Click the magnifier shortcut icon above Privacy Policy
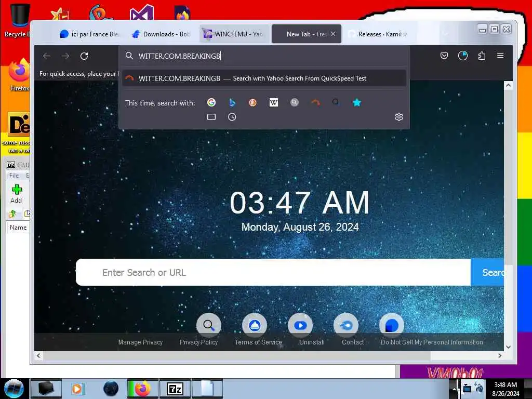This screenshot has height=399, width=532. pos(209,325)
